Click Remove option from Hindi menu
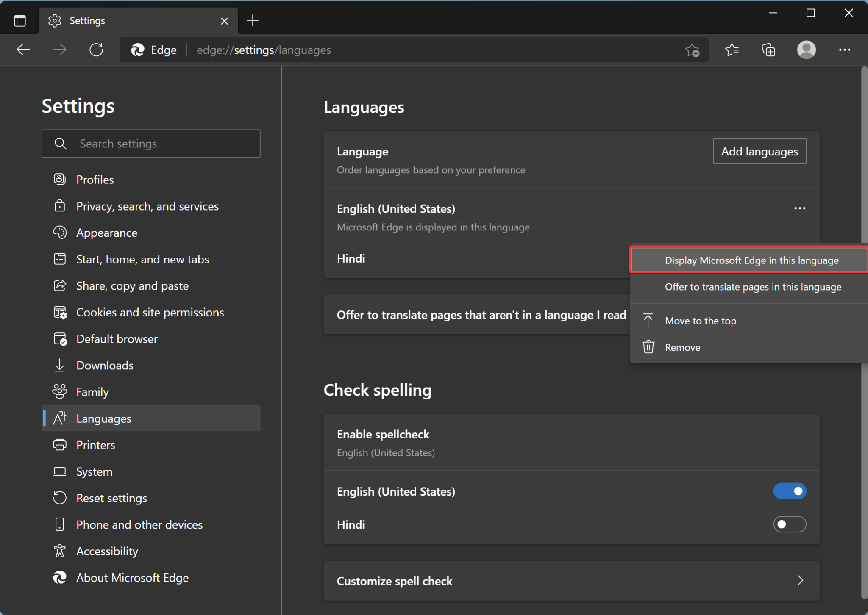The width and height of the screenshot is (868, 615). [x=682, y=347]
